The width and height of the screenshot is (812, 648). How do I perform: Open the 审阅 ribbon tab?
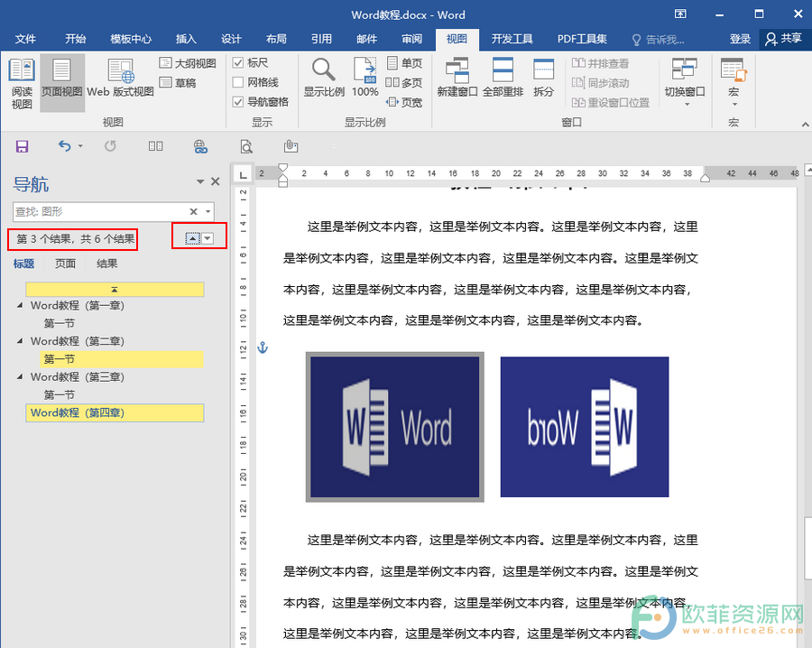[411, 39]
